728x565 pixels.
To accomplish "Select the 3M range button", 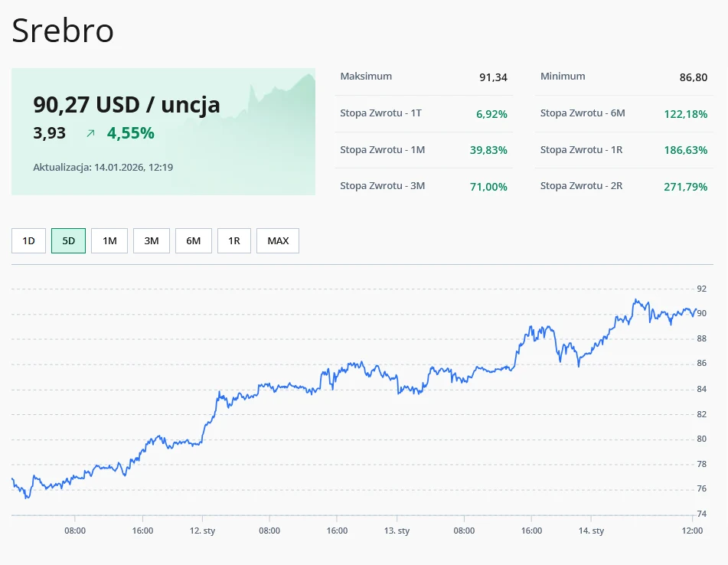I will (151, 240).
